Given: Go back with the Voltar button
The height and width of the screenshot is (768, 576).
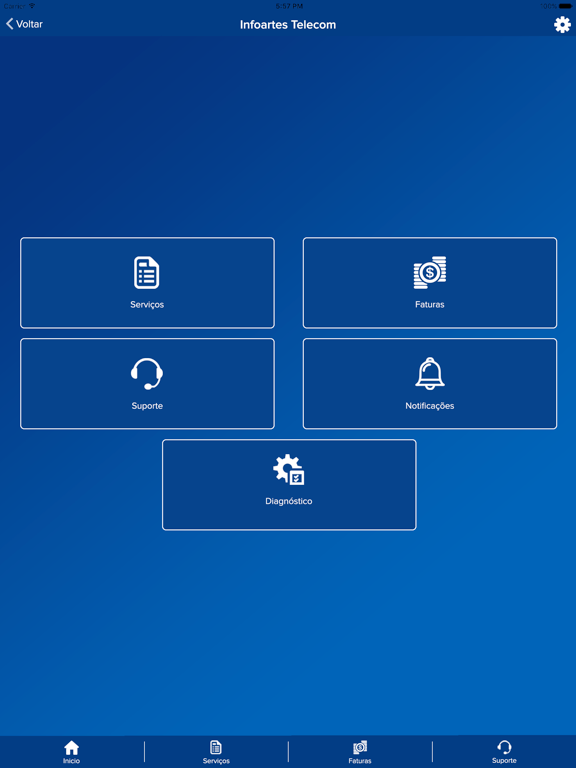Looking at the screenshot, I should [24, 24].
